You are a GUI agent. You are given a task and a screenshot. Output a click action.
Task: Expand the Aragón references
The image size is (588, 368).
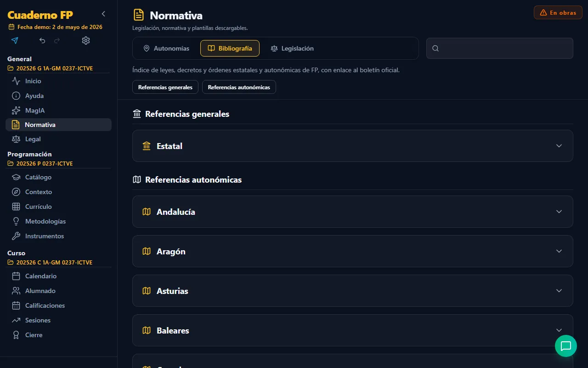click(x=352, y=251)
